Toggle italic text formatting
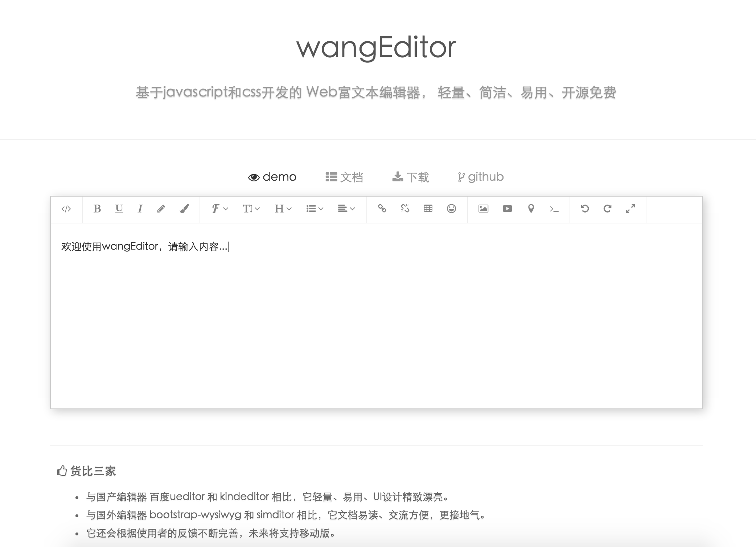The image size is (756, 547). pos(140,209)
